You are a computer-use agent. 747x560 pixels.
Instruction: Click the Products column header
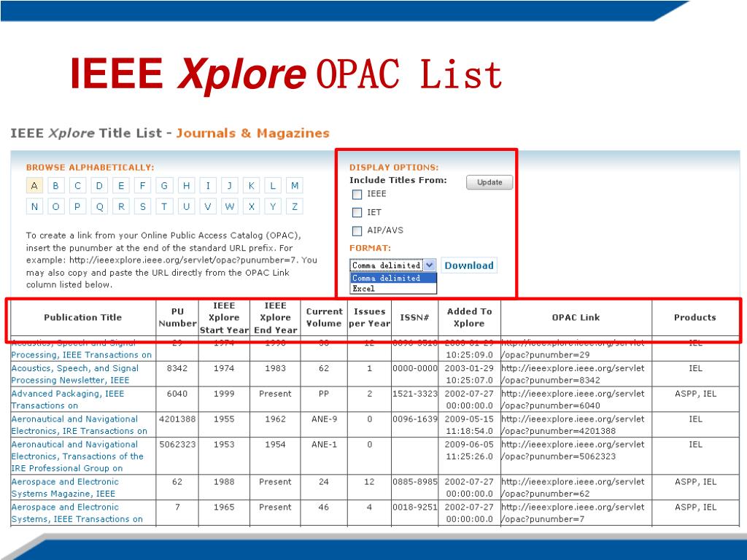pyautogui.click(x=695, y=318)
